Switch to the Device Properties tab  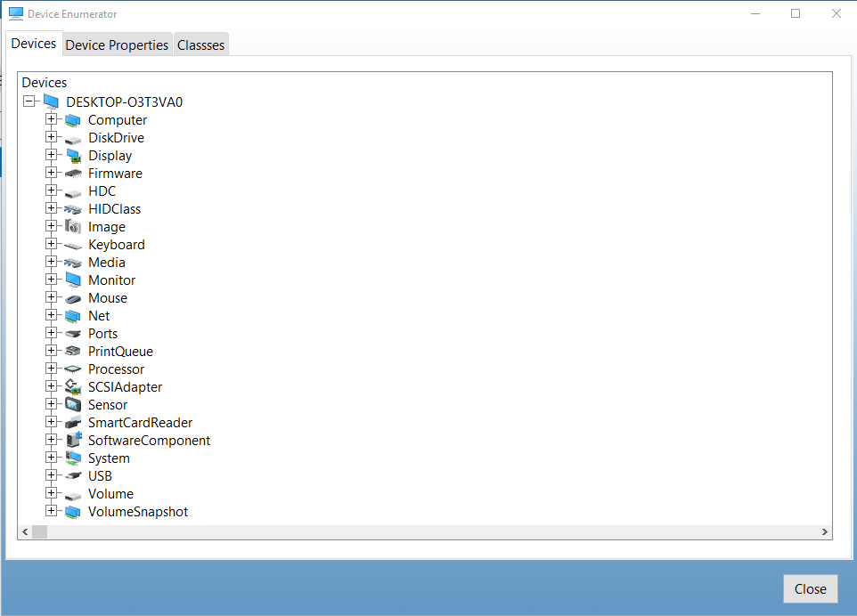(x=117, y=45)
